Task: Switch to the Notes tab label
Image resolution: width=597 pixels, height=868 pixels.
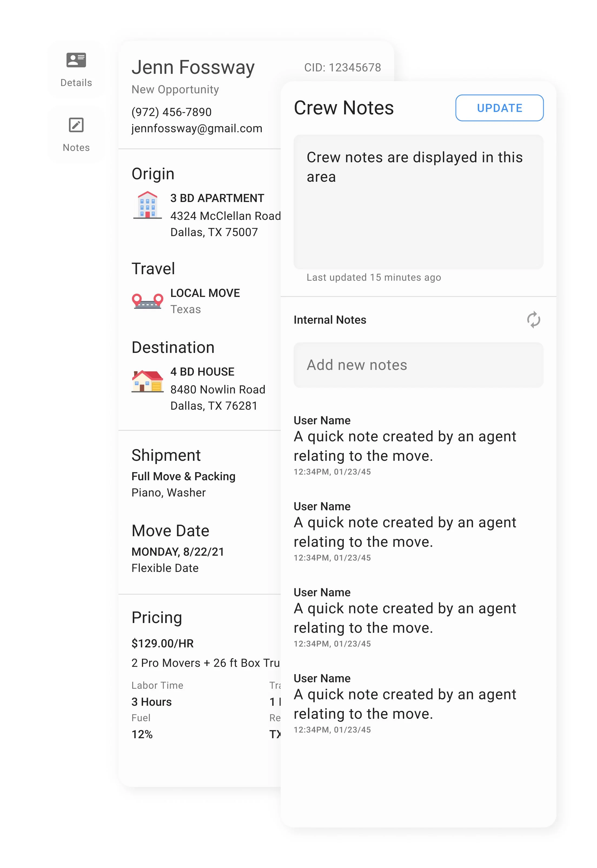Action: coord(76,148)
